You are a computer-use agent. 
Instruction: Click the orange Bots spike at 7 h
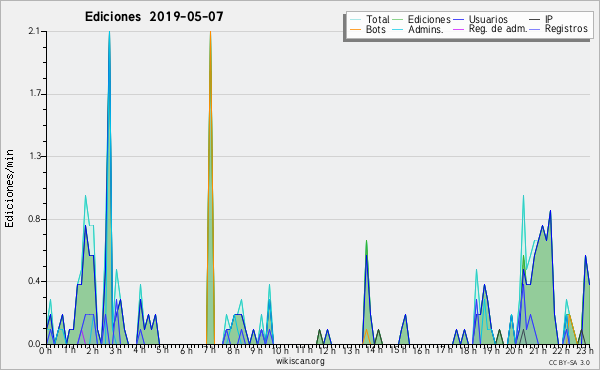210,187
